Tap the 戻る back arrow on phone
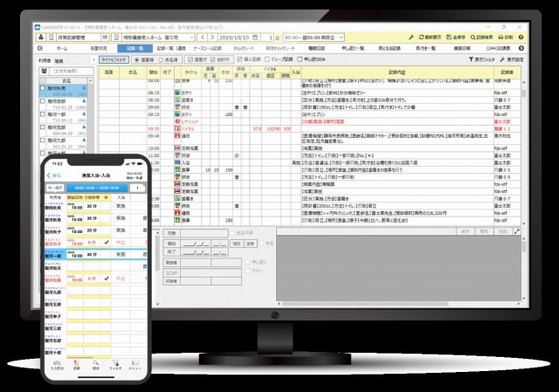The width and height of the screenshot is (559, 392). coord(47,175)
